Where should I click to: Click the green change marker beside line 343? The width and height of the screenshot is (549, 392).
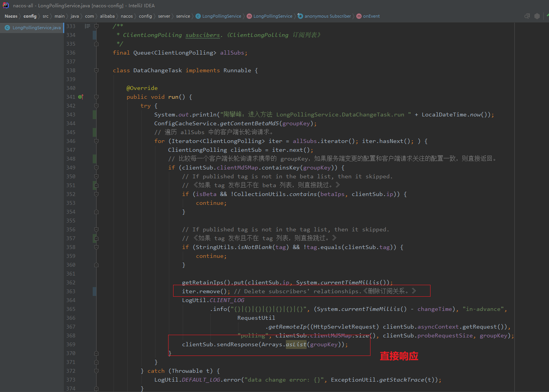(94, 115)
